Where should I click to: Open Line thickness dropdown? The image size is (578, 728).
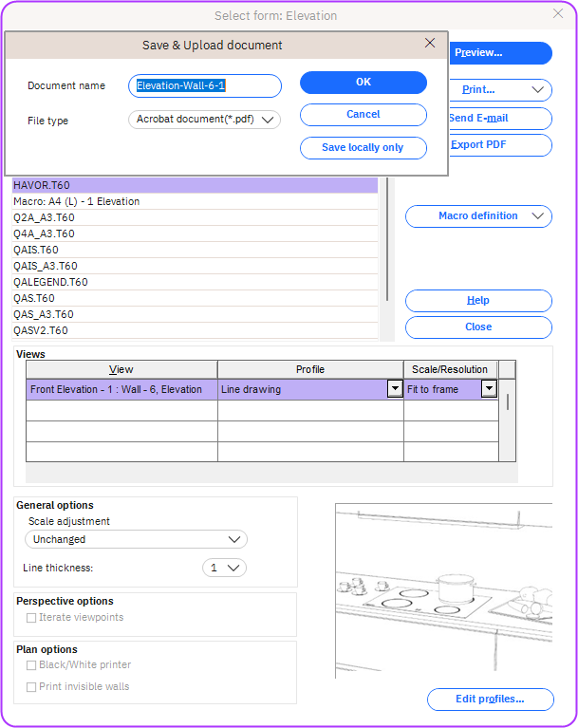coord(225,568)
